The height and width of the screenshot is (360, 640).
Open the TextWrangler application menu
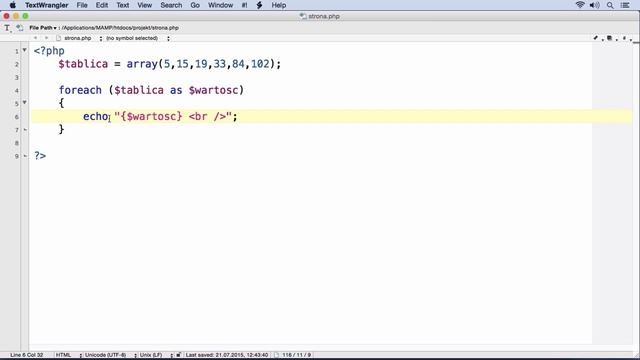(x=47, y=5)
